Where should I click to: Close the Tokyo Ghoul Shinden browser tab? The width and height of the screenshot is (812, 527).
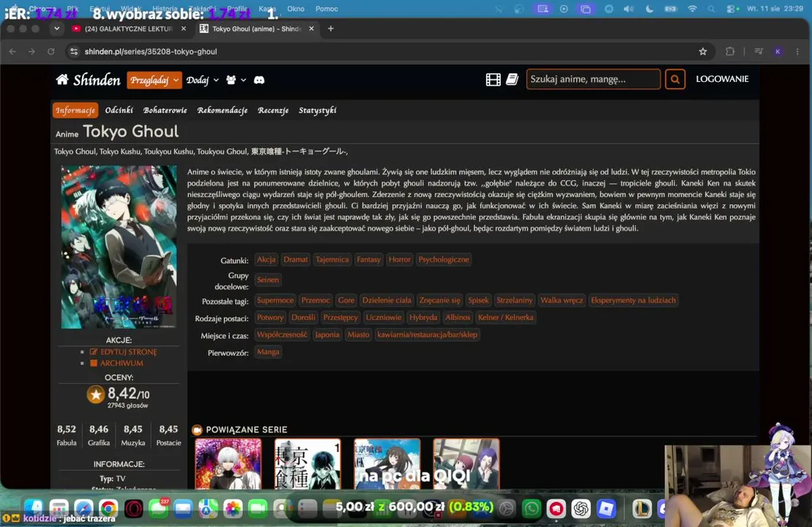pyautogui.click(x=311, y=29)
